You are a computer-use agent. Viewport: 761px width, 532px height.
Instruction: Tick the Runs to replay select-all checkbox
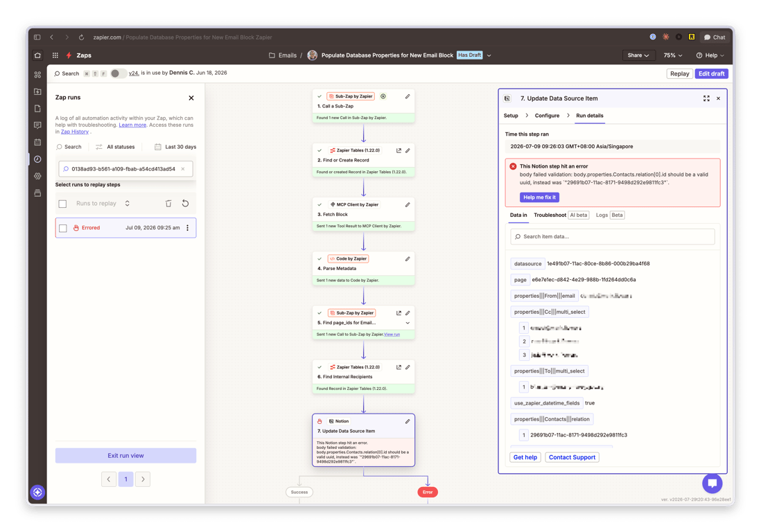(x=62, y=204)
